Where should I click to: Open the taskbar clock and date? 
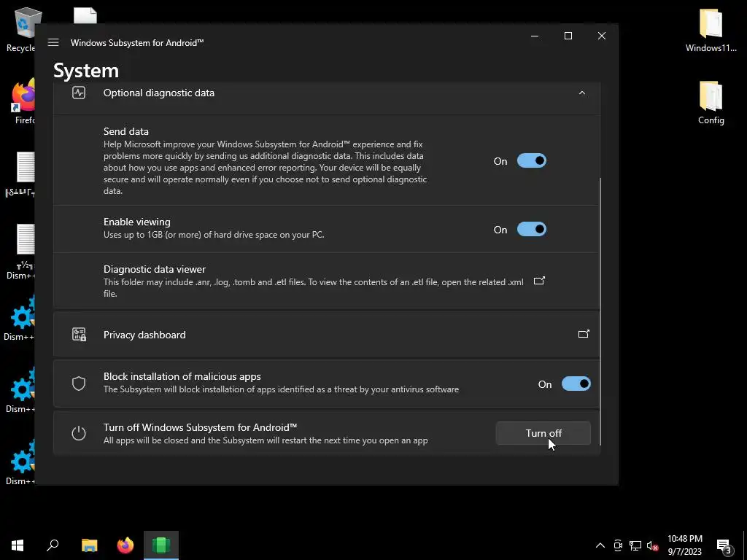[684, 545]
